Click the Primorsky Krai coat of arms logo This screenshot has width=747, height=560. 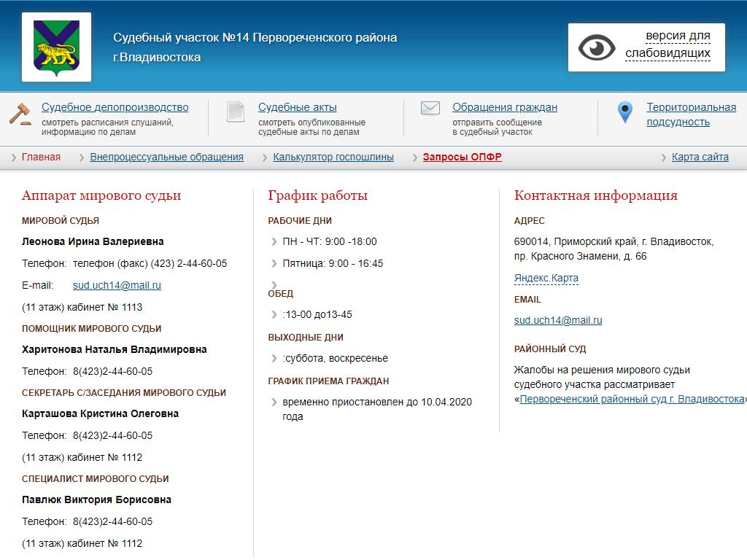56,47
